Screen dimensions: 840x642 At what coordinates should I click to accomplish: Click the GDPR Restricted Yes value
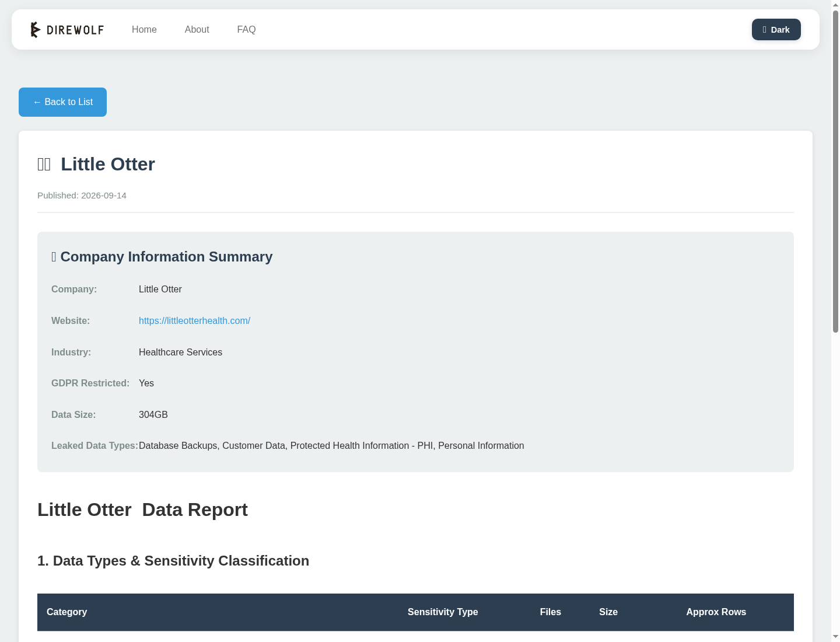pos(146,383)
